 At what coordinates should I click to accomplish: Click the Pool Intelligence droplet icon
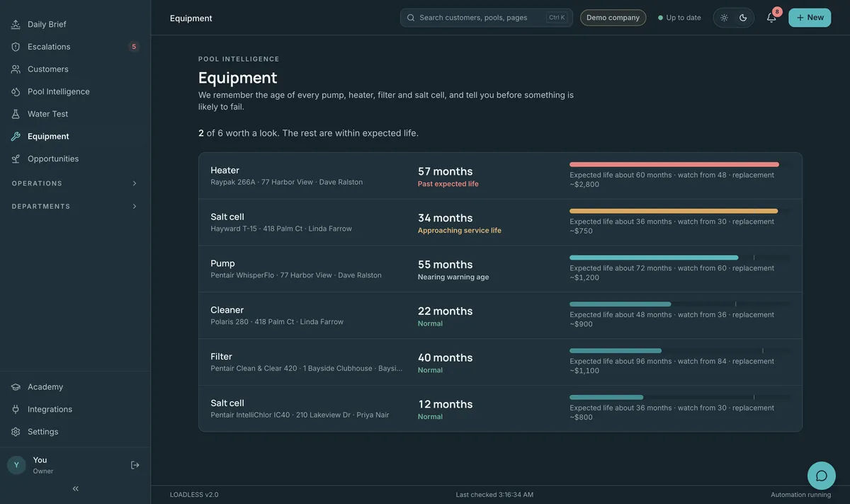[16, 91]
